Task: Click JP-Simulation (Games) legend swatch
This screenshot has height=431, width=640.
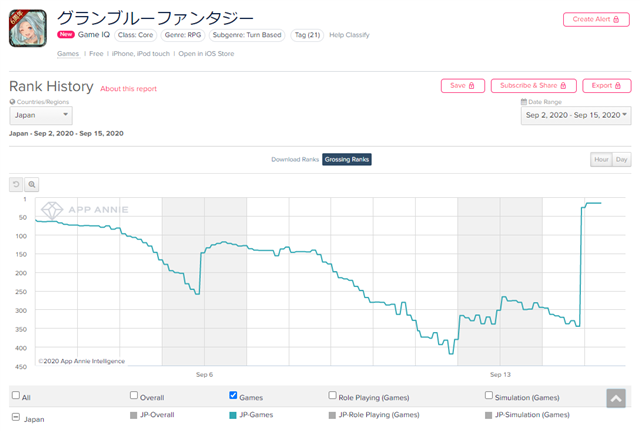Action: click(x=489, y=415)
